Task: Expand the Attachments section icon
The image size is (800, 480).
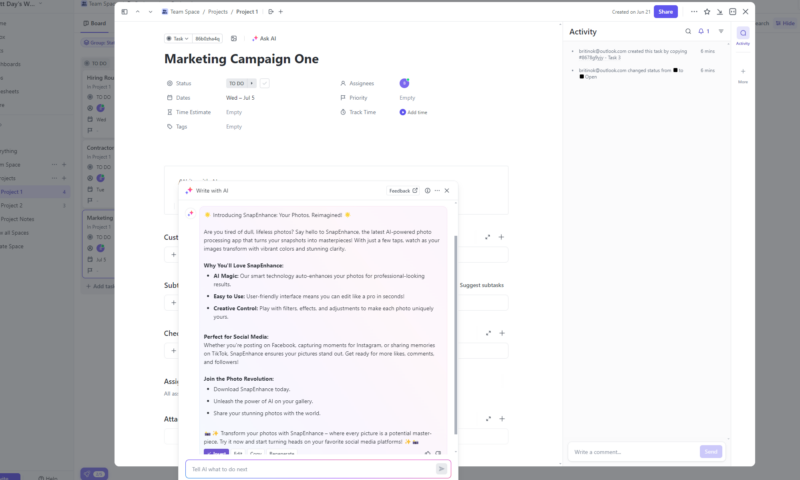Action: pos(488,419)
